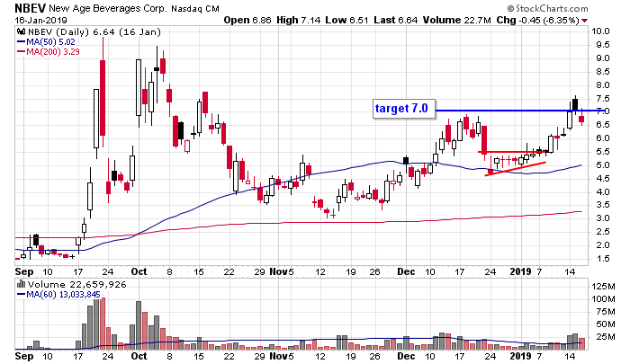Viewport: 630px width, 364px height.
Task: Click the Nov label on volume chart axis
Action: coord(279,356)
